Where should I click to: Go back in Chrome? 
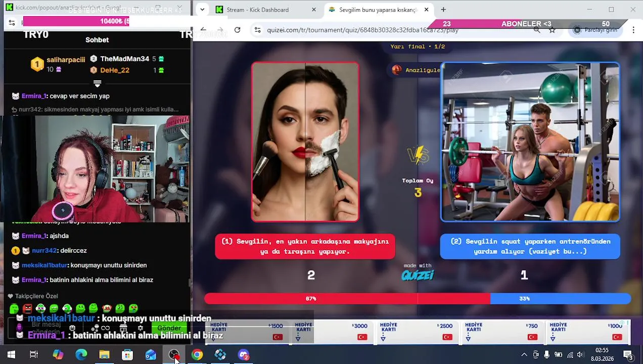[203, 30]
